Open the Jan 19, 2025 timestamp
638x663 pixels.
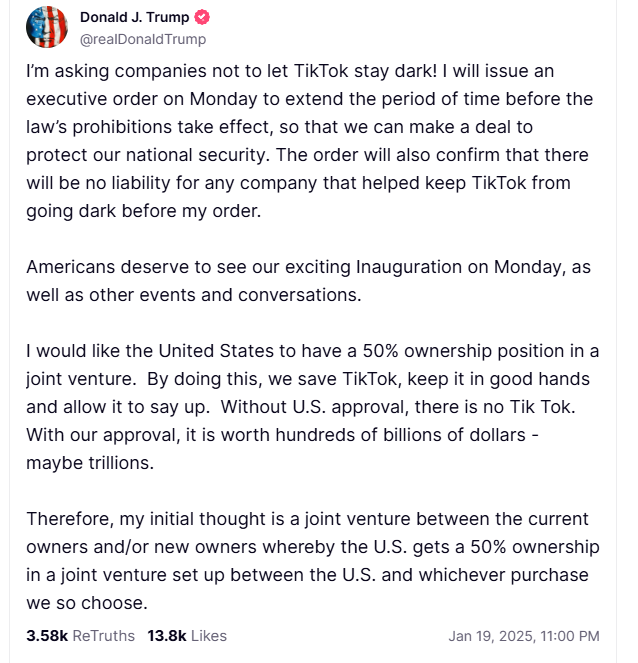pyautogui.click(x=486, y=635)
